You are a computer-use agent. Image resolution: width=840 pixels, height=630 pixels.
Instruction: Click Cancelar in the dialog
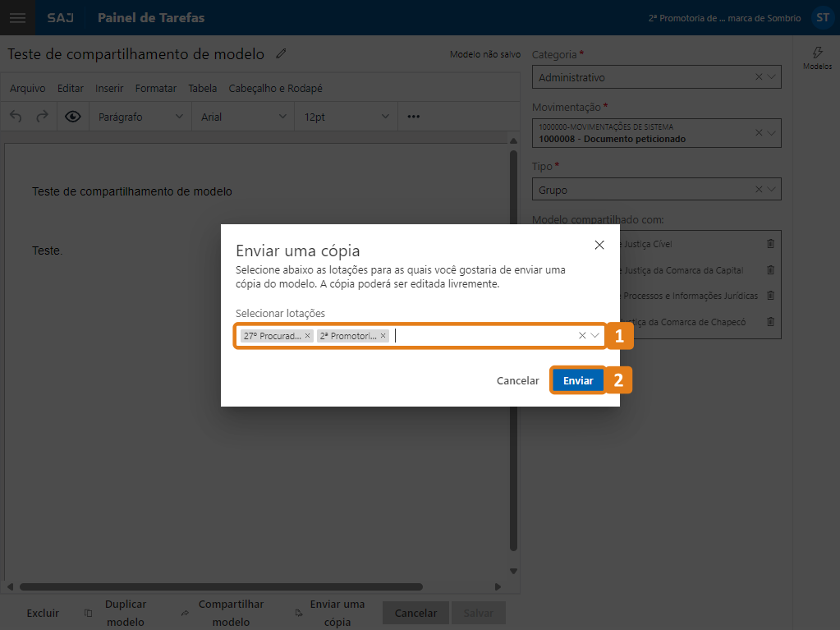pyautogui.click(x=518, y=381)
